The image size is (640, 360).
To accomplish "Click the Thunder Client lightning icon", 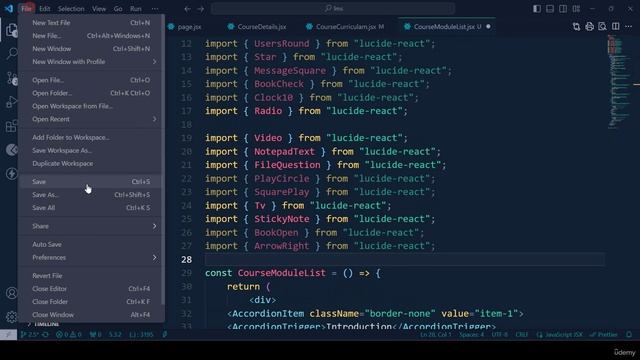I will (11, 173).
